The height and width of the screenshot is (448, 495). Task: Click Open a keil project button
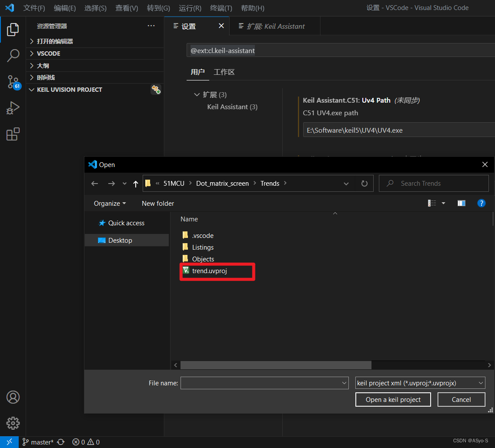point(393,400)
